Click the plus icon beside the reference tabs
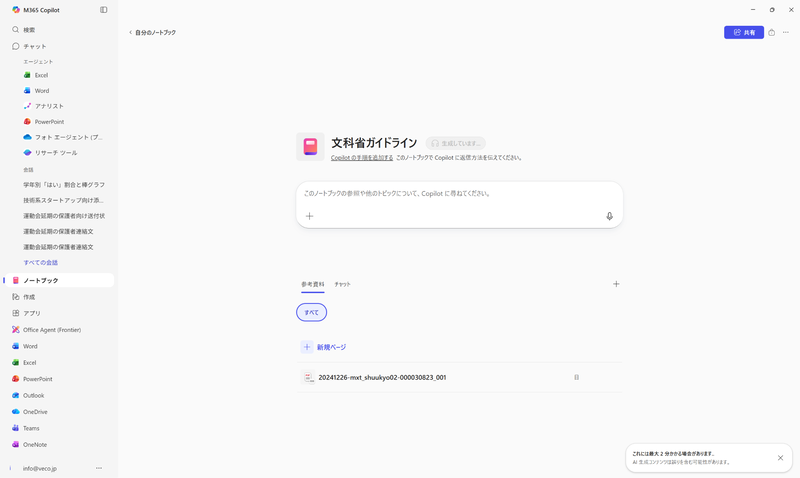This screenshot has height=478, width=800. 616,284
